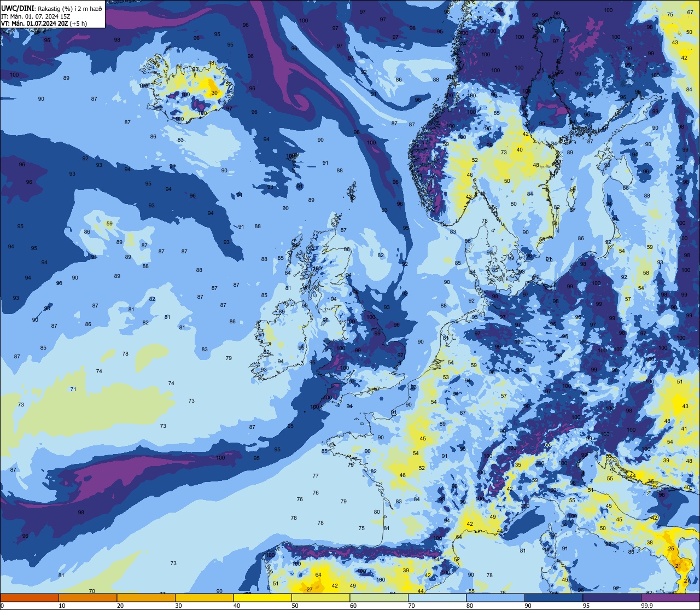Image resolution: width=700 pixels, height=610 pixels.
Task: Click the 'VT: Mán. 01.07.2024 20Z' line
Action: tap(34, 24)
